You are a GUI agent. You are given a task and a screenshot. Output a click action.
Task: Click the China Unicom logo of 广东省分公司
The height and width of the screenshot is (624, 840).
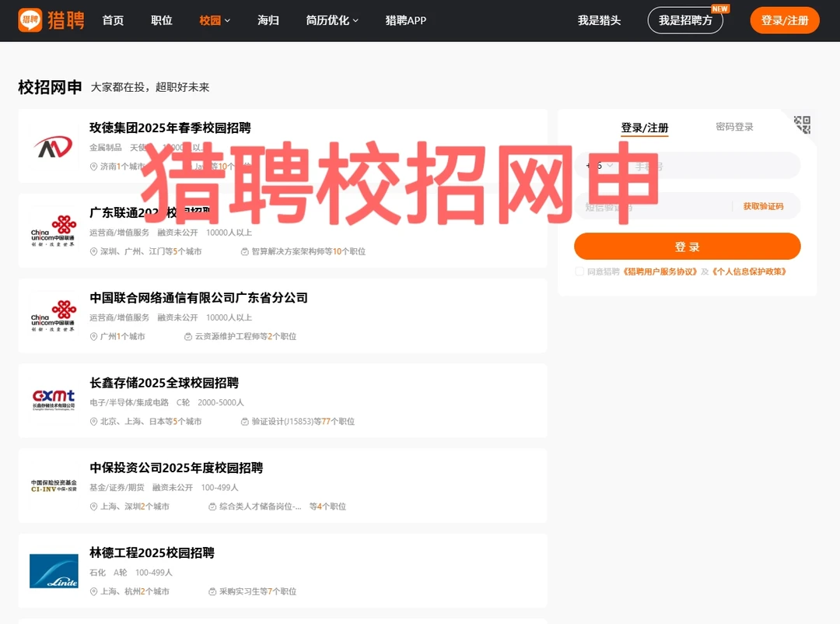coord(53,317)
